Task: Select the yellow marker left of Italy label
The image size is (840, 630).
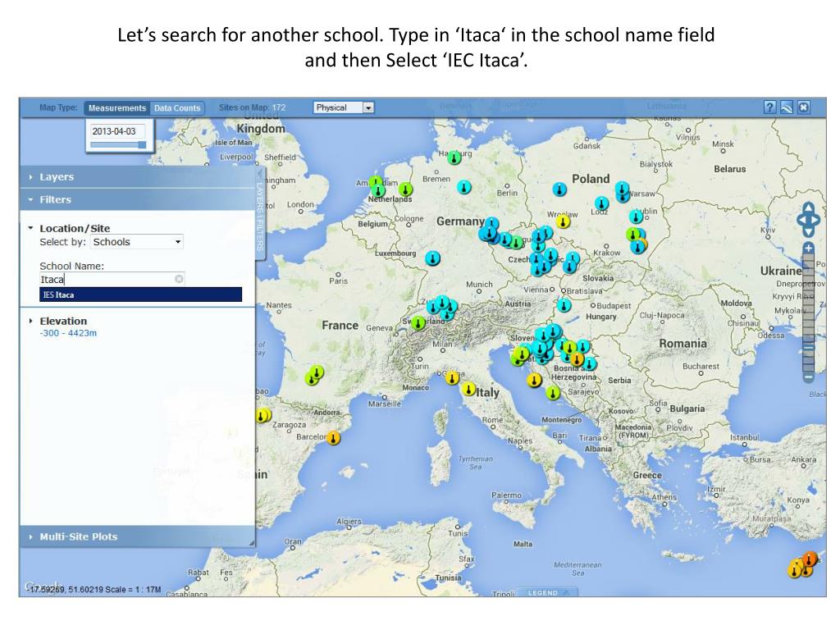Action: (468, 389)
